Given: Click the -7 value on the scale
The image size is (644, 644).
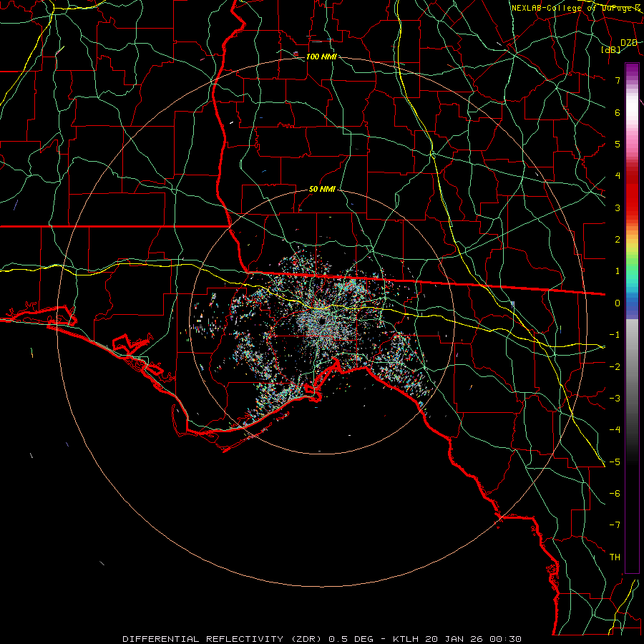Looking at the screenshot, I should [x=615, y=525].
